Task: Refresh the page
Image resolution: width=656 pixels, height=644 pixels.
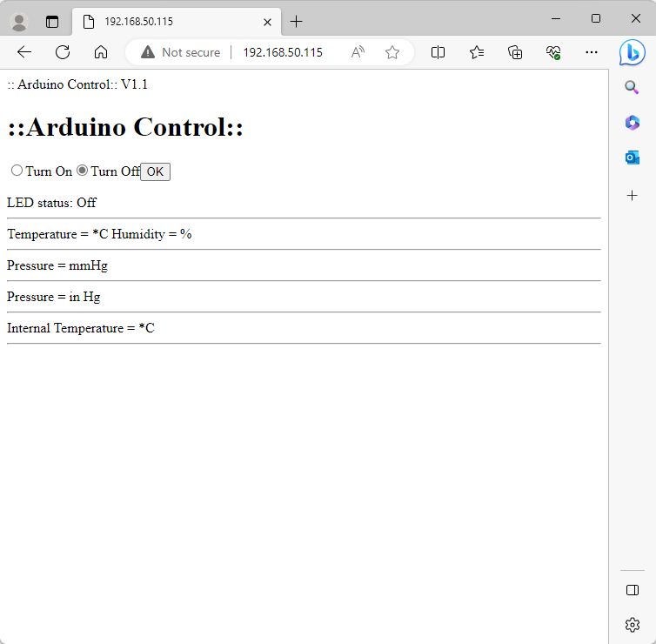Action: coord(63,52)
